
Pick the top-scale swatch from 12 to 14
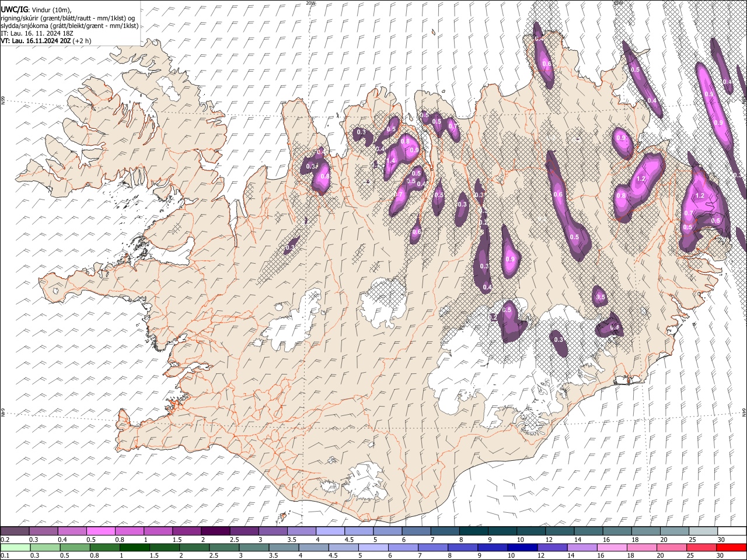559,531
